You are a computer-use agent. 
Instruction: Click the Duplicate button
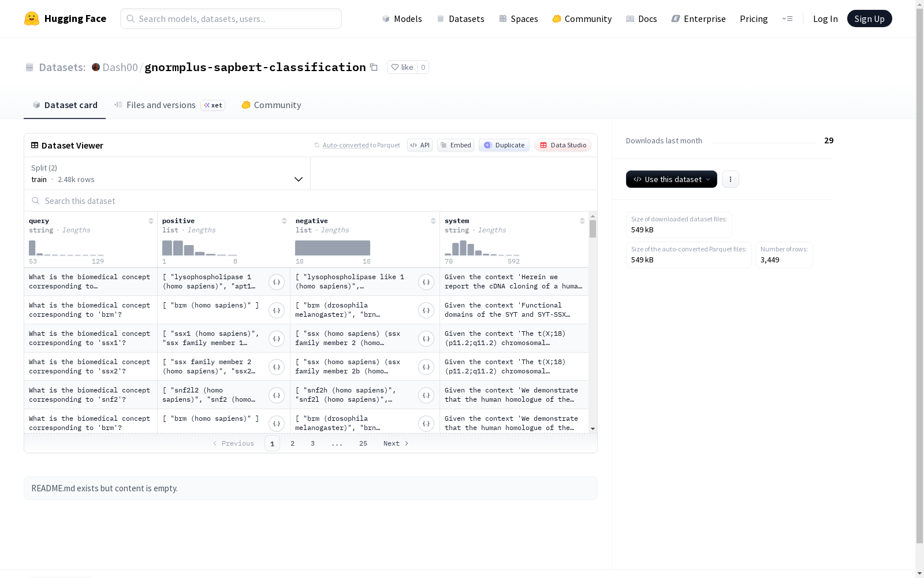point(504,145)
